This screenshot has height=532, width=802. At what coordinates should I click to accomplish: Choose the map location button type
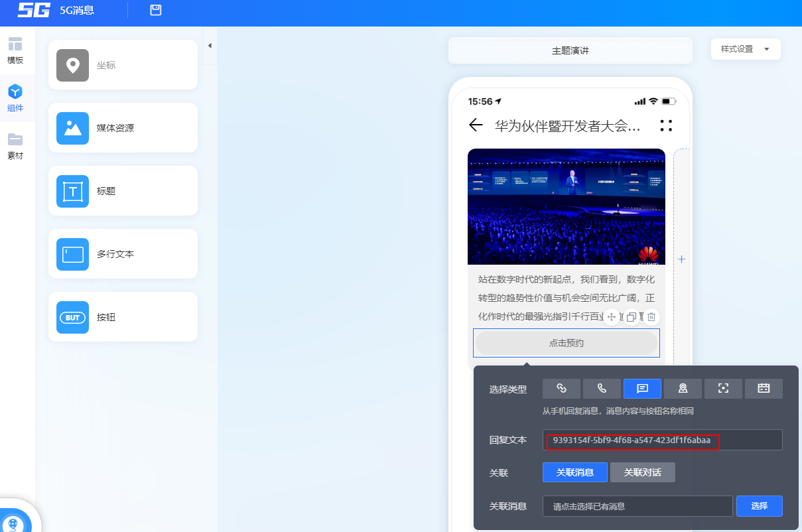point(683,389)
